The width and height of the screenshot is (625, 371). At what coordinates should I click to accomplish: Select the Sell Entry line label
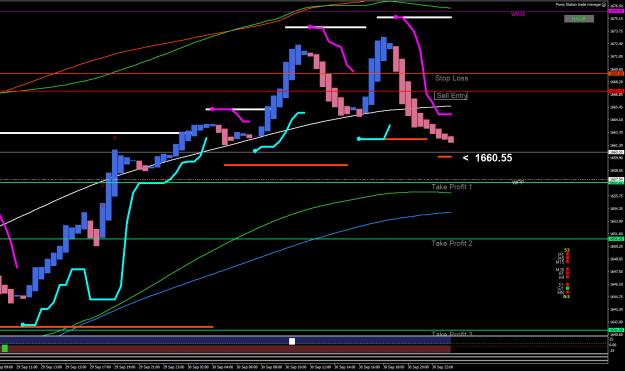click(x=451, y=95)
